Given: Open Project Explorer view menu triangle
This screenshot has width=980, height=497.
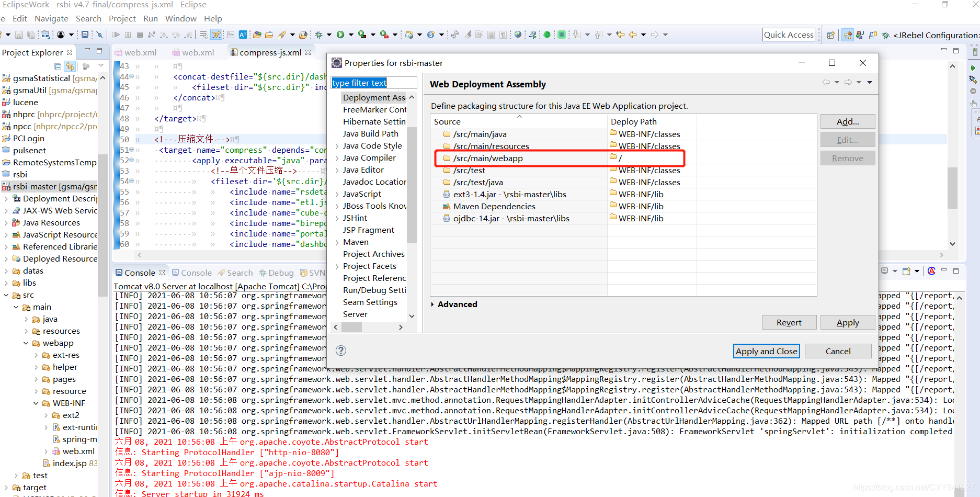Looking at the screenshot, I should pos(101,65).
